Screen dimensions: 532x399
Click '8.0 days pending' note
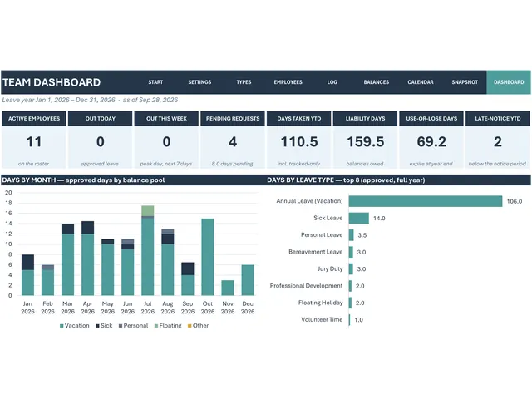(x=233, y=164)
